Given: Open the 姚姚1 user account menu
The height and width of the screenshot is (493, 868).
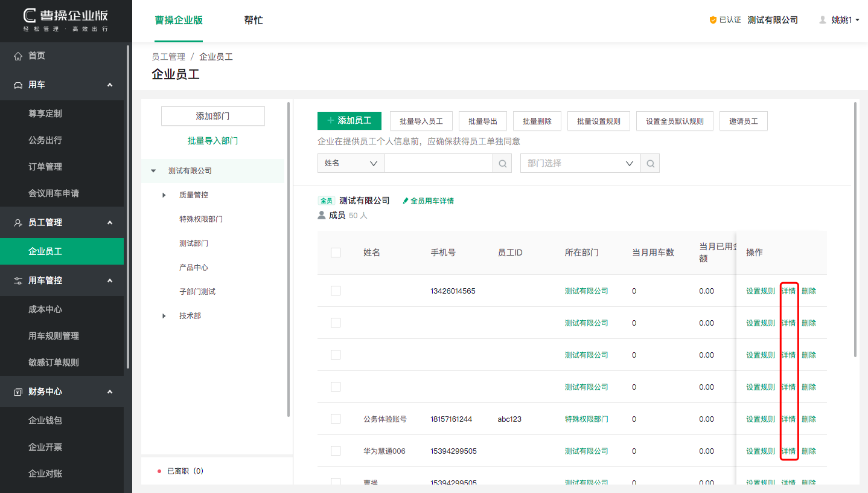Looking at the screenshot, I should [x=841, y=20].
